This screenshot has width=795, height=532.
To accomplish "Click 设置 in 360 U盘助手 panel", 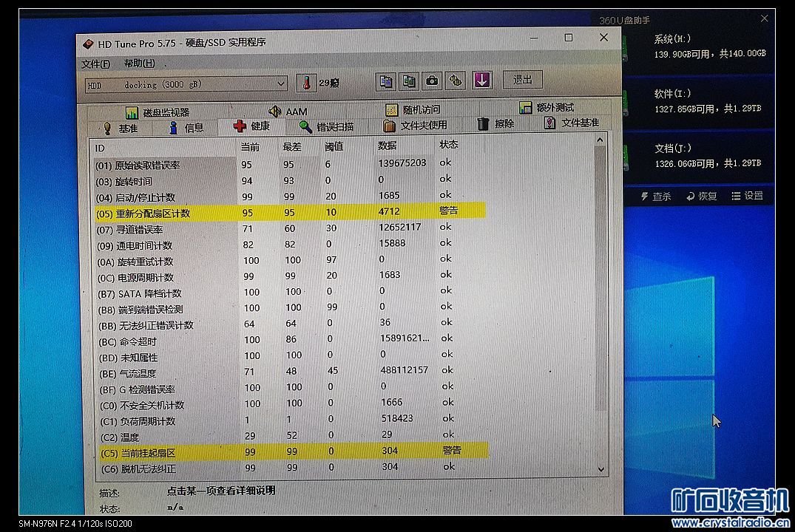I will pos(748,196).
